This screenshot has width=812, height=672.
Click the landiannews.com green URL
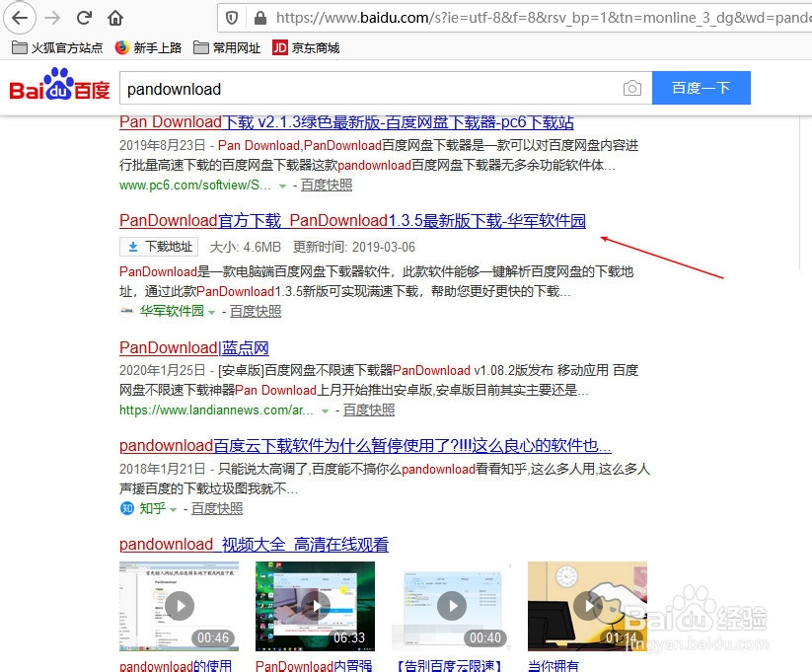216,411
